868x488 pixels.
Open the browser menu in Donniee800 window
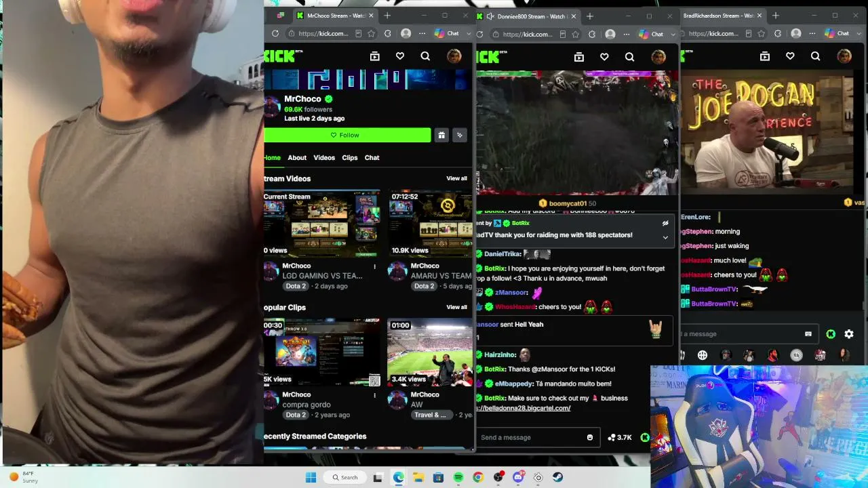[627, 34]
